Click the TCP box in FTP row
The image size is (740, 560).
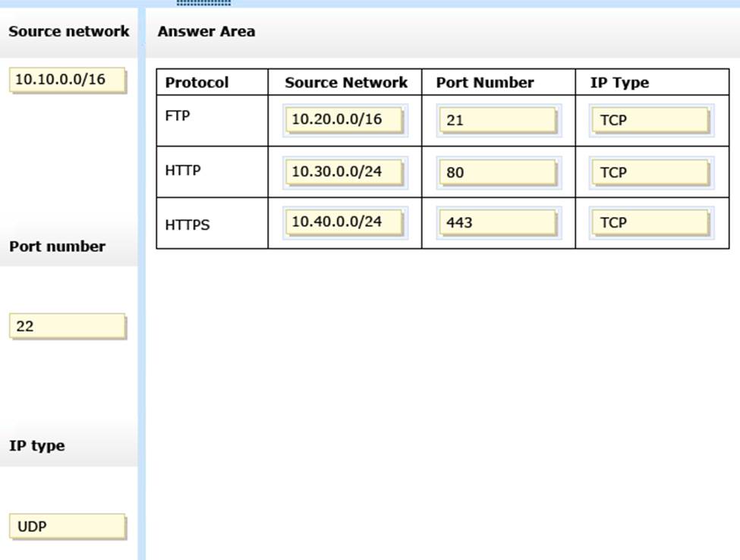click(x=651, y=120)
